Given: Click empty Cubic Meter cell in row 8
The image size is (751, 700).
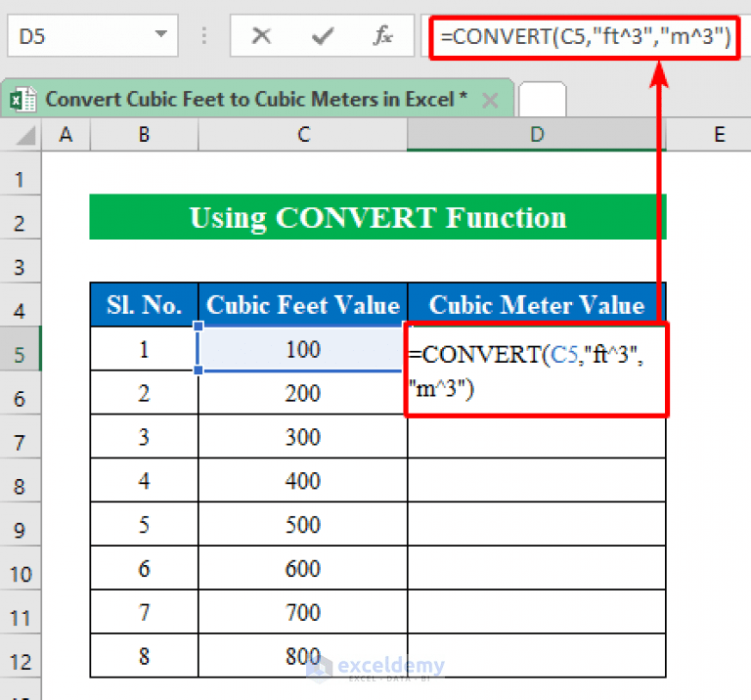Looking at the screenshot, I should pos(537,481).
